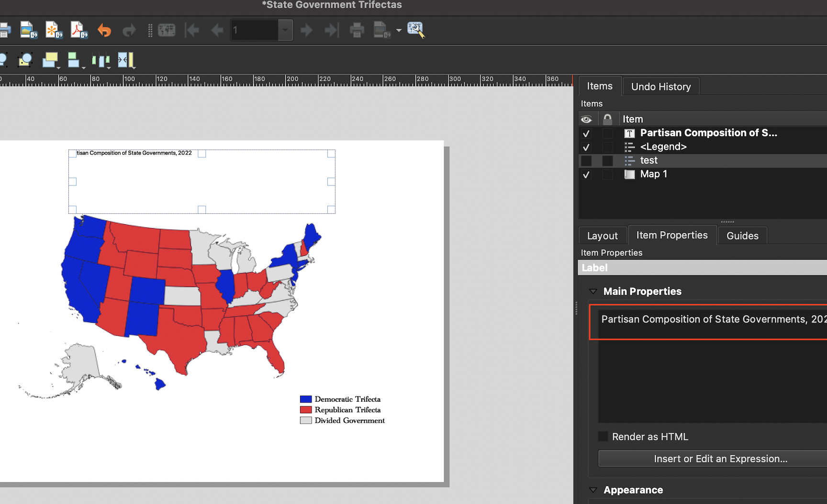
Task: Select the Map 1 item in the Items list
Action: tap(654, 174)
